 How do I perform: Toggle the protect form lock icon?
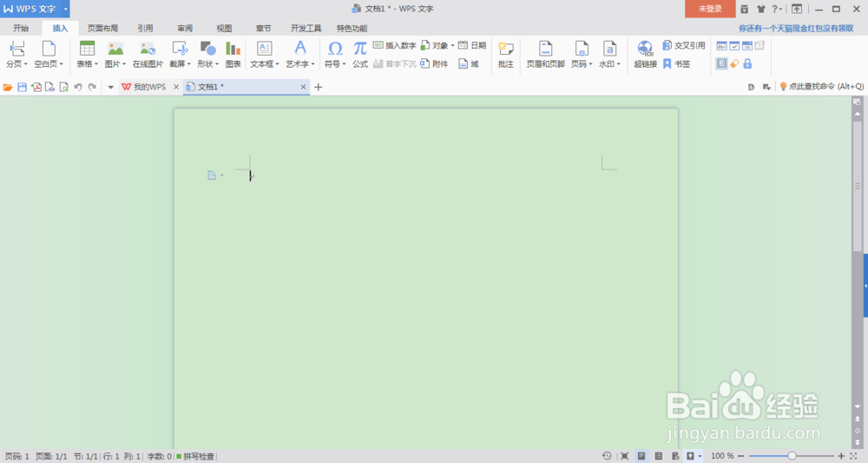click(x=747, y=63)
